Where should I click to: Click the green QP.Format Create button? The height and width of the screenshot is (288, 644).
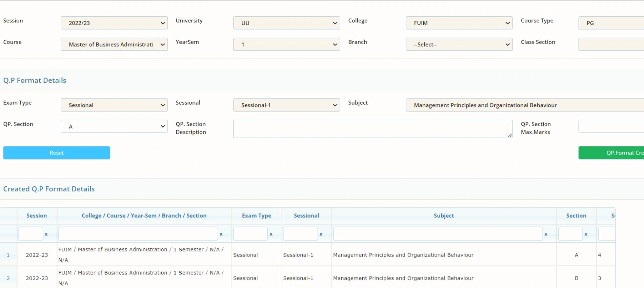(x=611, y=153)
